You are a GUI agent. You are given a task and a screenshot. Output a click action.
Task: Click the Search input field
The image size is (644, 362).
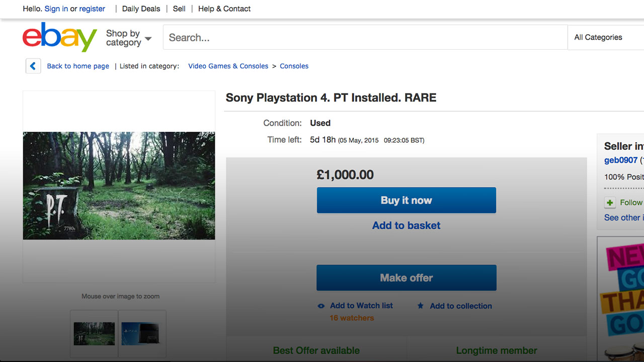point(365,37)
